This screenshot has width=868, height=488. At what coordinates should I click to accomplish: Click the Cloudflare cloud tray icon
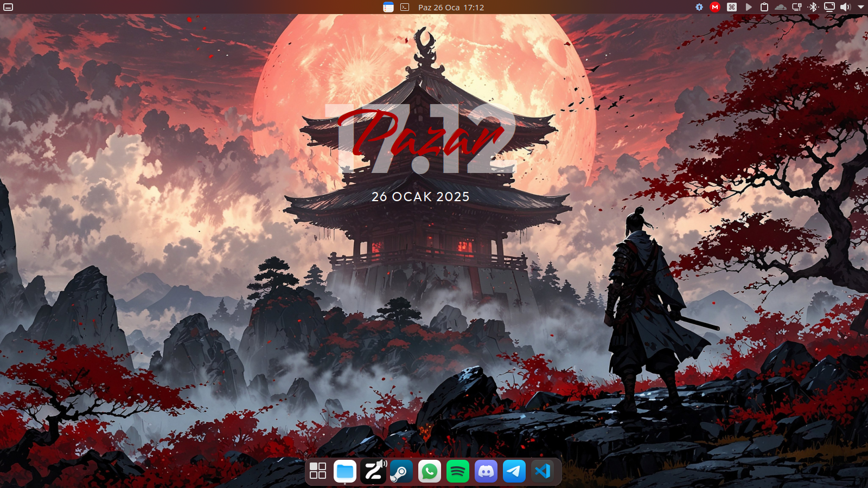pyautogui.click(x=781, y=7)
